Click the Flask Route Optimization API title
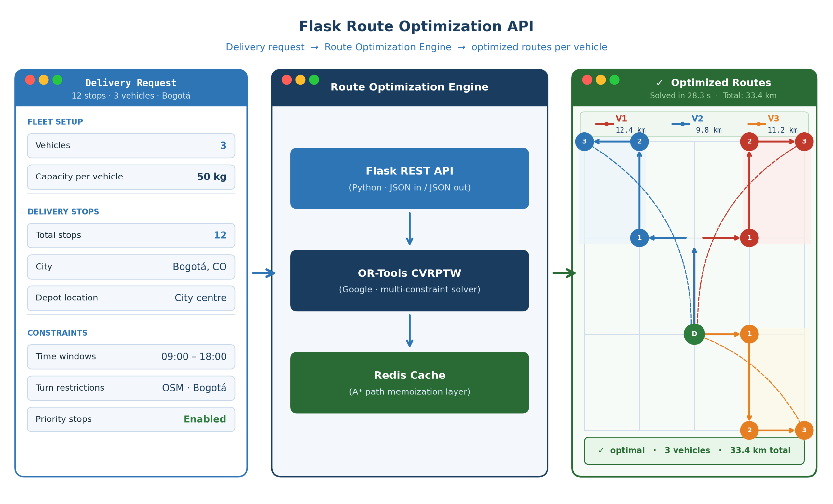This screenshot has height=504, width=833. pyautogui.click(x=416, y=27)
